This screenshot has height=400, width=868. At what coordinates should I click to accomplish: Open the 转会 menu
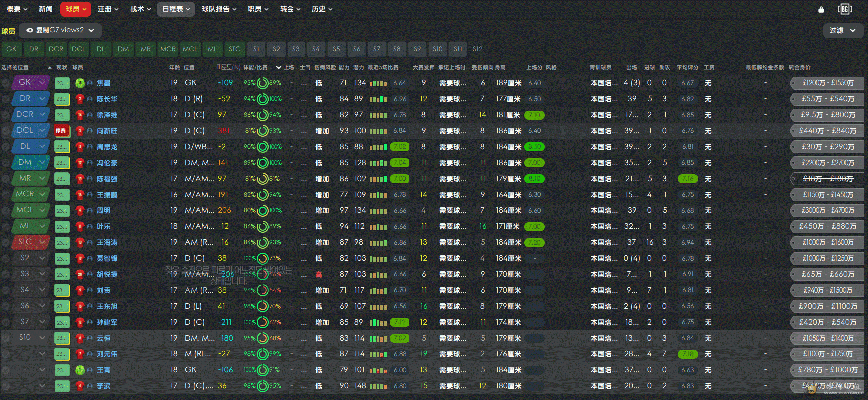coord(290,9)
